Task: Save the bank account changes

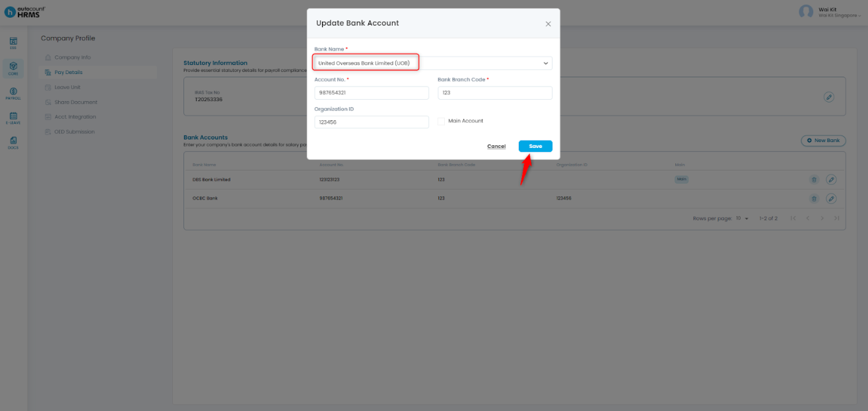Action: click(x=535, y=146)
